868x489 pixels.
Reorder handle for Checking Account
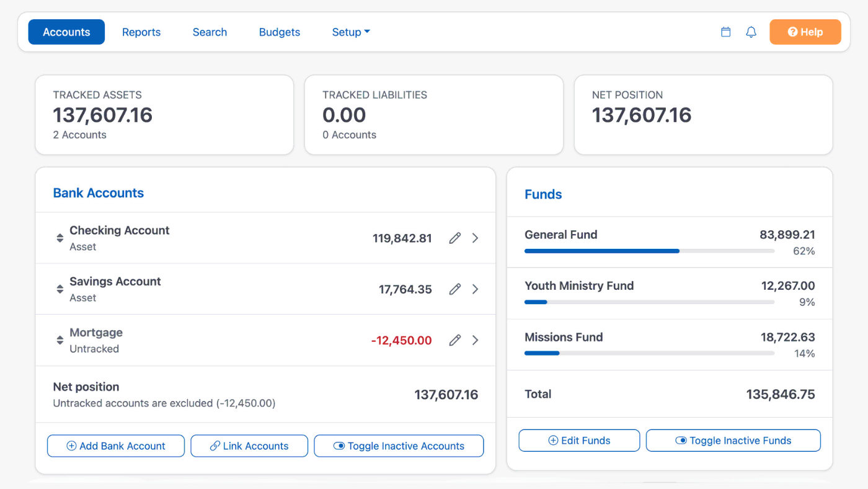click(x=60, y=238)
